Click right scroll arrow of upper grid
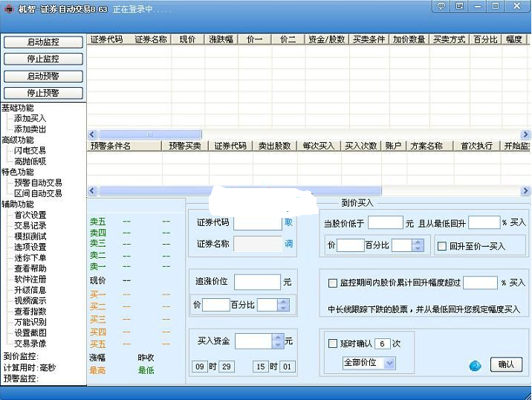The height and width of the screenshot is (400, 532). click(x=525, y=135)
